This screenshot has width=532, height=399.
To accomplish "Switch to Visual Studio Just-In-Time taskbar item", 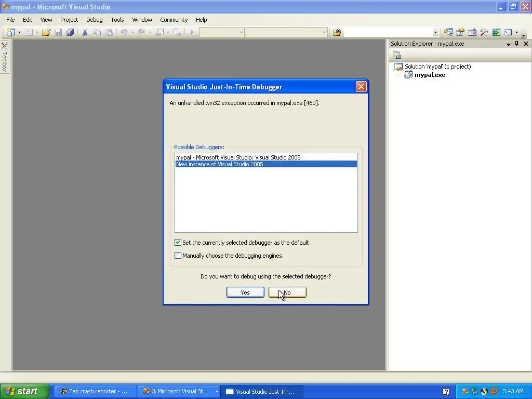I will pos(262,392).
